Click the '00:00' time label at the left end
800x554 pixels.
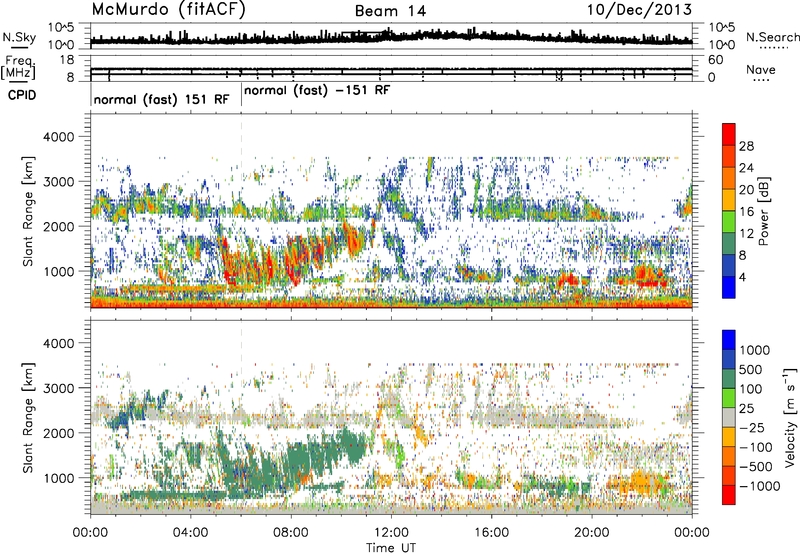(91, 533)
